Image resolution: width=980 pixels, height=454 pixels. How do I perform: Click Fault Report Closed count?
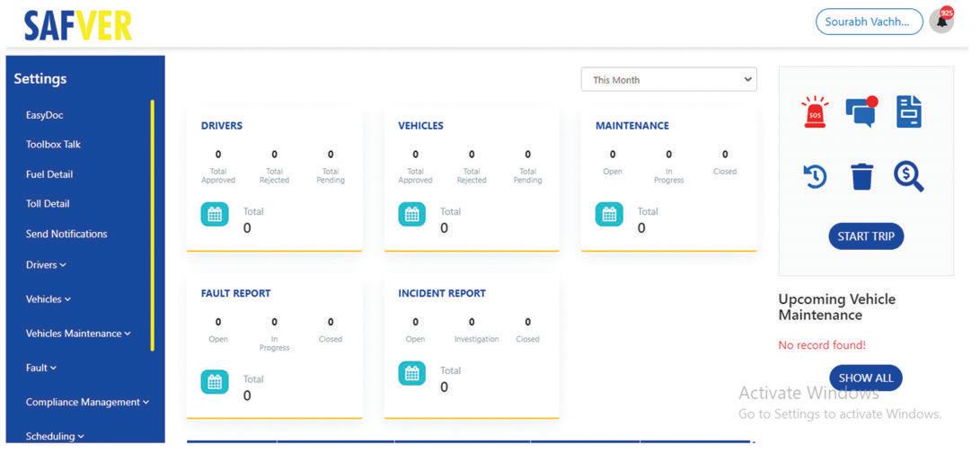coord(331,322)
